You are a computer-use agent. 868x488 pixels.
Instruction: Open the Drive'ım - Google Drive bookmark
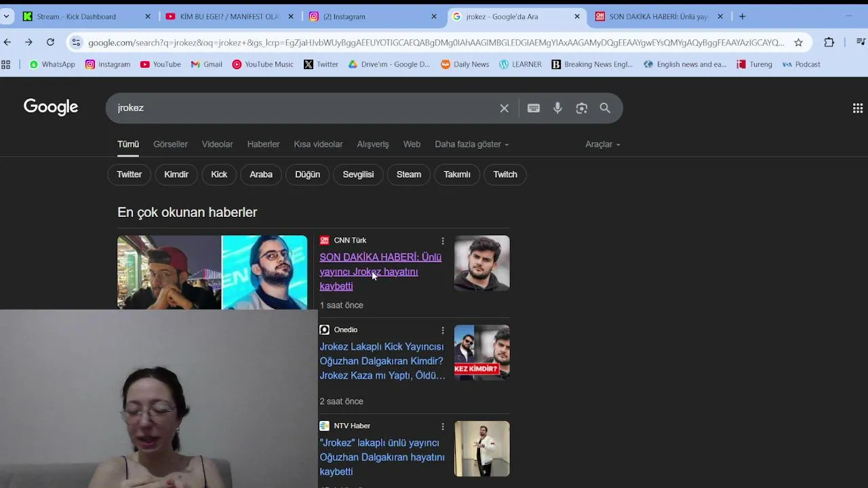click(x=389, y=64)
